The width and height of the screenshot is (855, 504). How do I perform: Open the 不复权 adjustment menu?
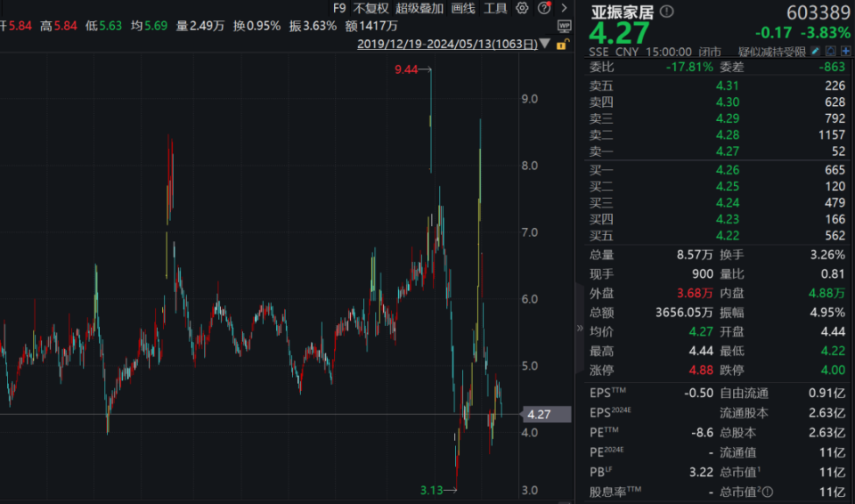[x=370, y=8]
